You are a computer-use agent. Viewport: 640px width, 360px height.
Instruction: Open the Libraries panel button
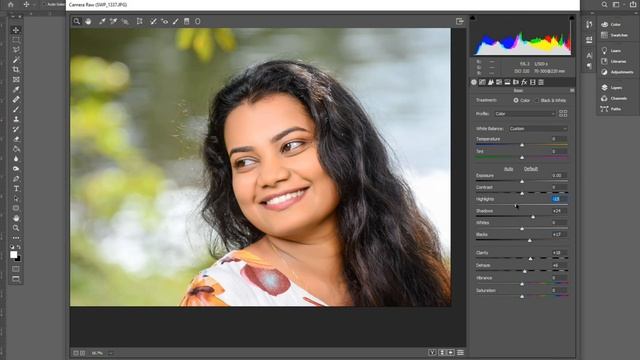tap(613, 61)
